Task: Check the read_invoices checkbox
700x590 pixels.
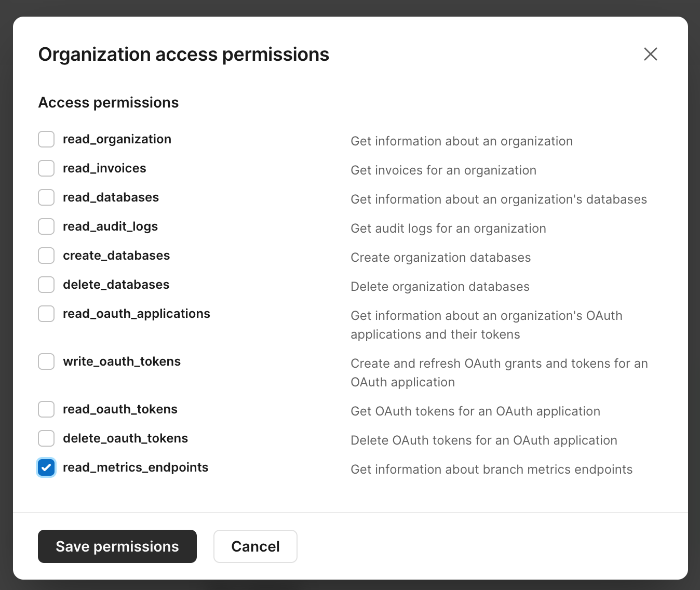Action: click(46, 168)
